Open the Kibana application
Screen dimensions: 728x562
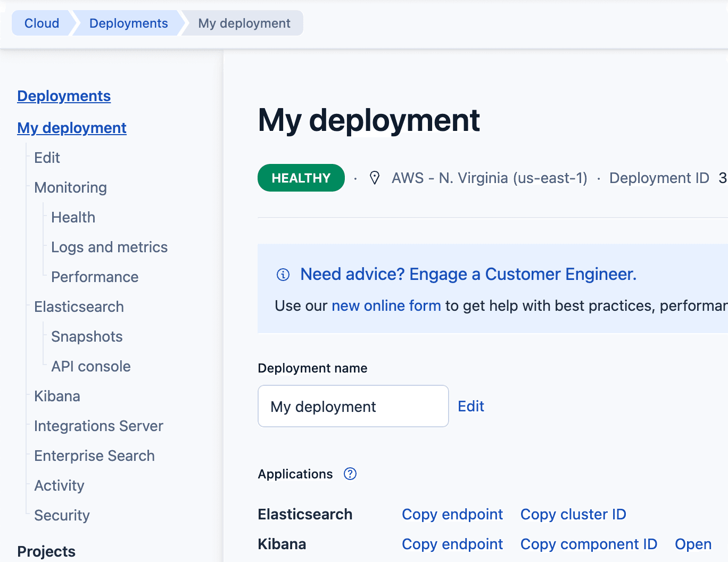tap(692, 544)
